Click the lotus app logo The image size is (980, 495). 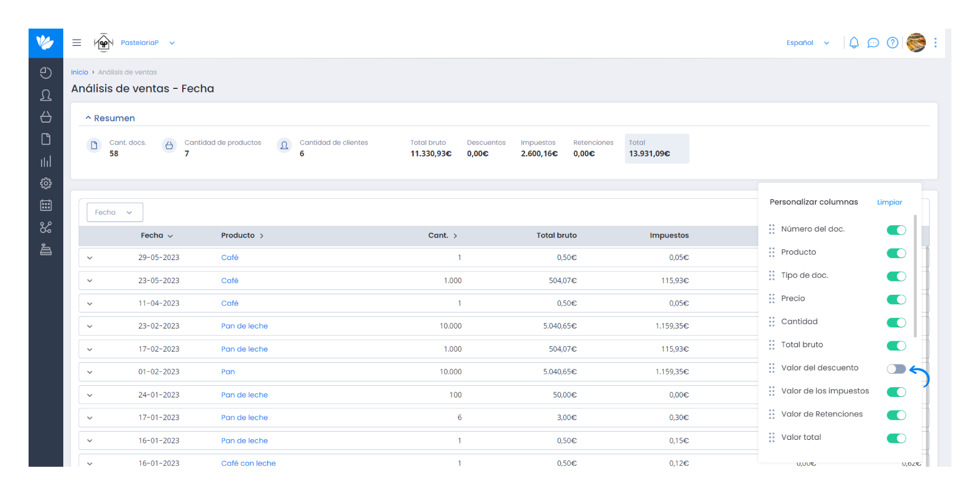click(45, 42)
